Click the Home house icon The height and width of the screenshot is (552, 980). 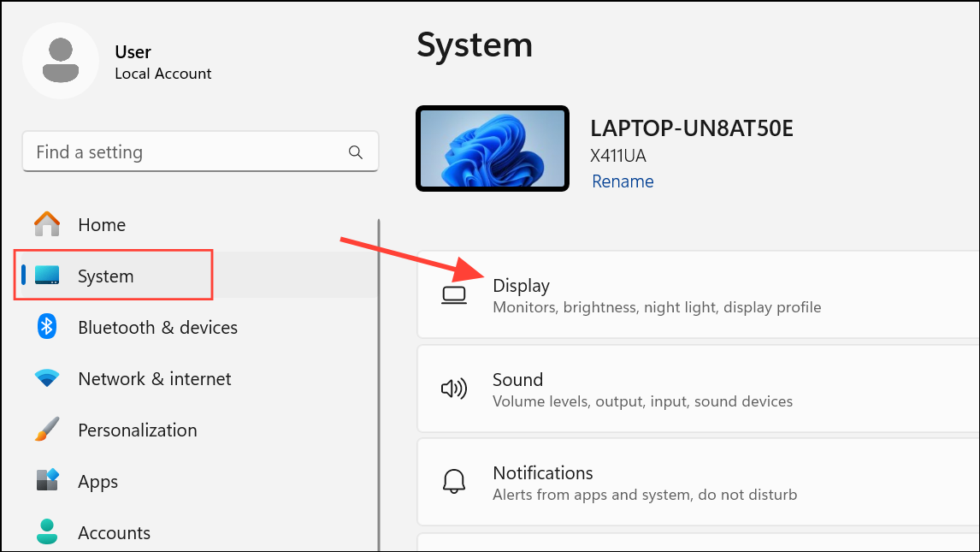point(47,224)
